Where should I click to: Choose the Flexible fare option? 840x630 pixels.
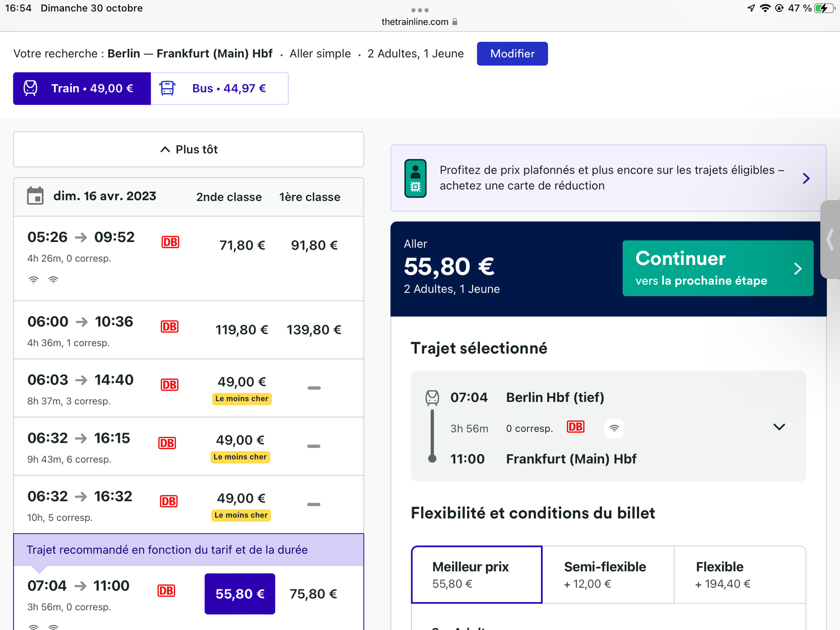pyautogui.click(x=740, y=575)
